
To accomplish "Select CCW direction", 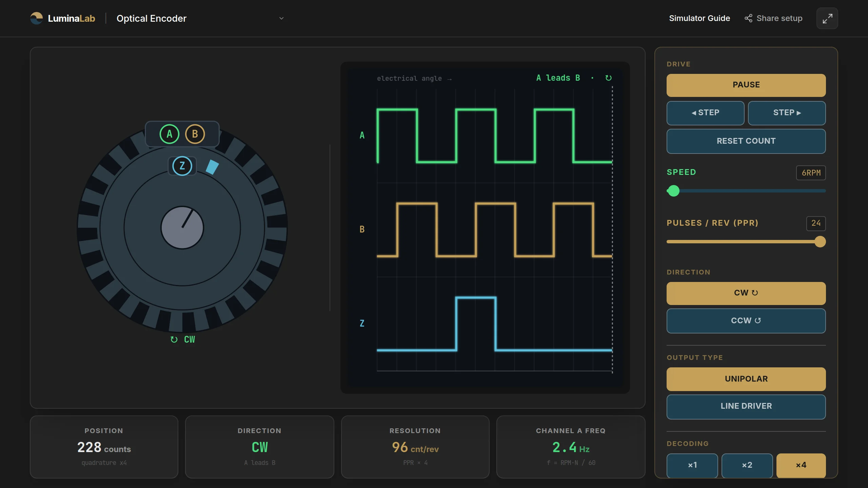I will [746, 321].
